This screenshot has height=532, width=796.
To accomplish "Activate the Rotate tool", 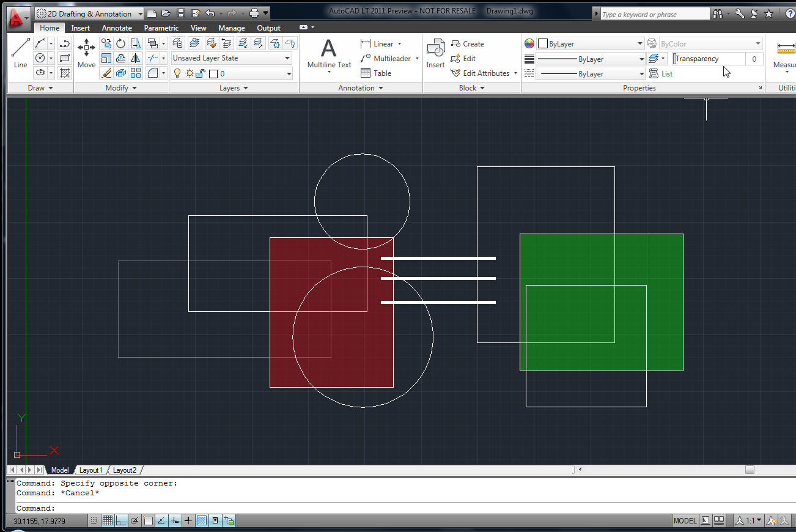I will 120,43.
